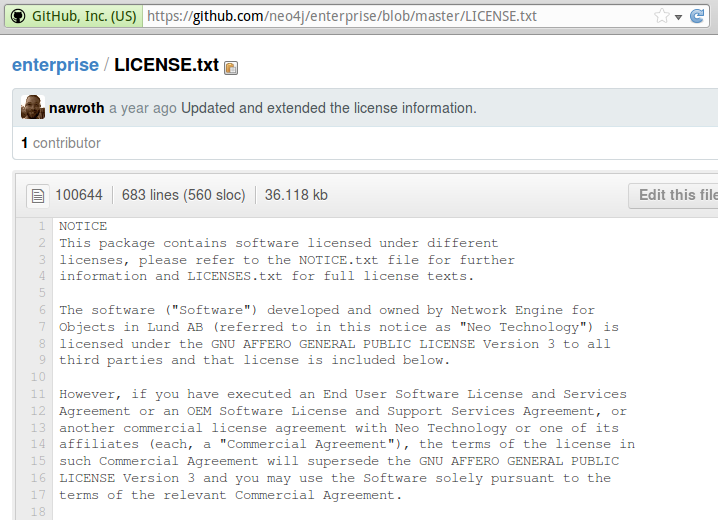
Task: Select line number 1 in the gutter
Action: coord(42,226)
